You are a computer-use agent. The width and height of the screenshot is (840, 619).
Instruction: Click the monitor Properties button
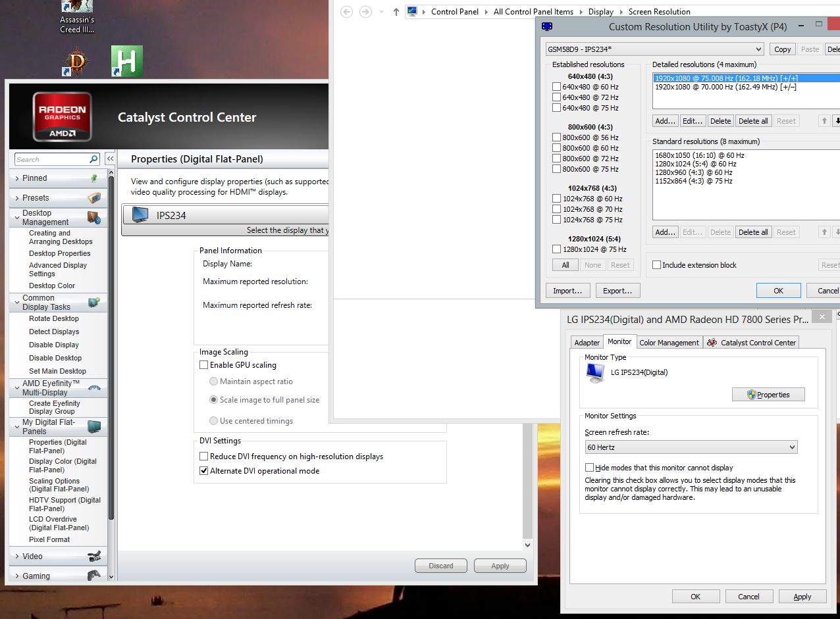coord(768,395)
